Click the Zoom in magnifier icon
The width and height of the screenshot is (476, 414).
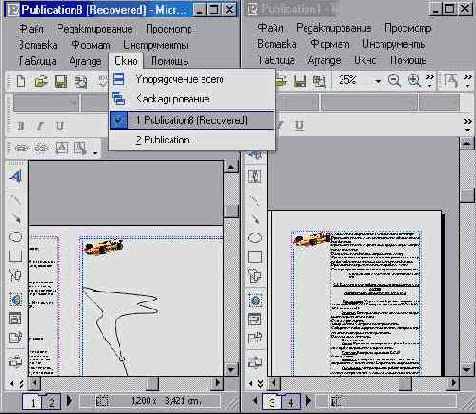point(414,81)
